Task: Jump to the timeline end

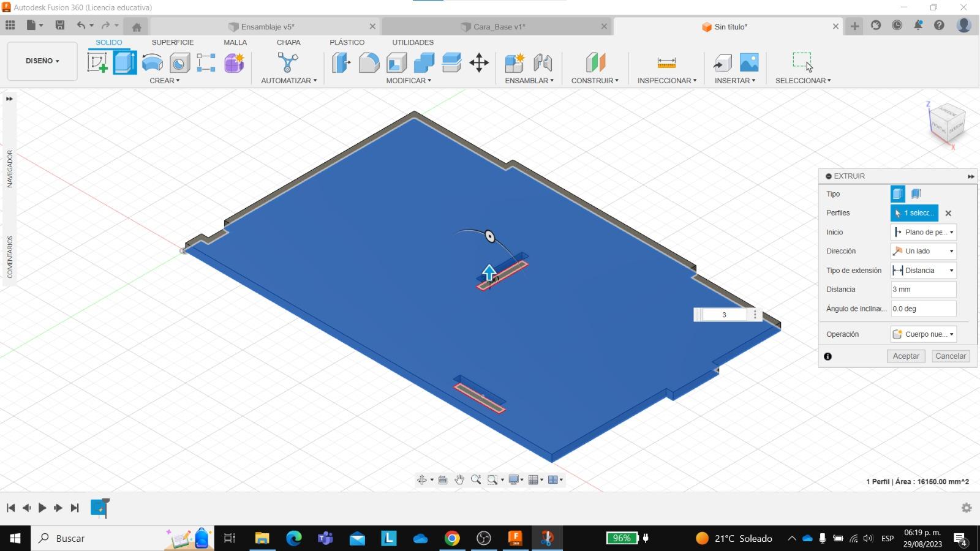Action: click(75, 508)
